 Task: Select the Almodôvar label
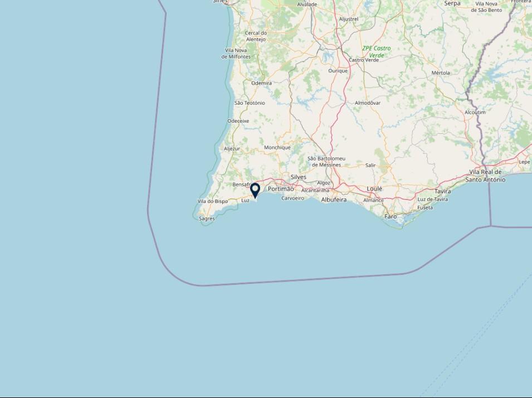pyautogui.click(x=368, y=103)
